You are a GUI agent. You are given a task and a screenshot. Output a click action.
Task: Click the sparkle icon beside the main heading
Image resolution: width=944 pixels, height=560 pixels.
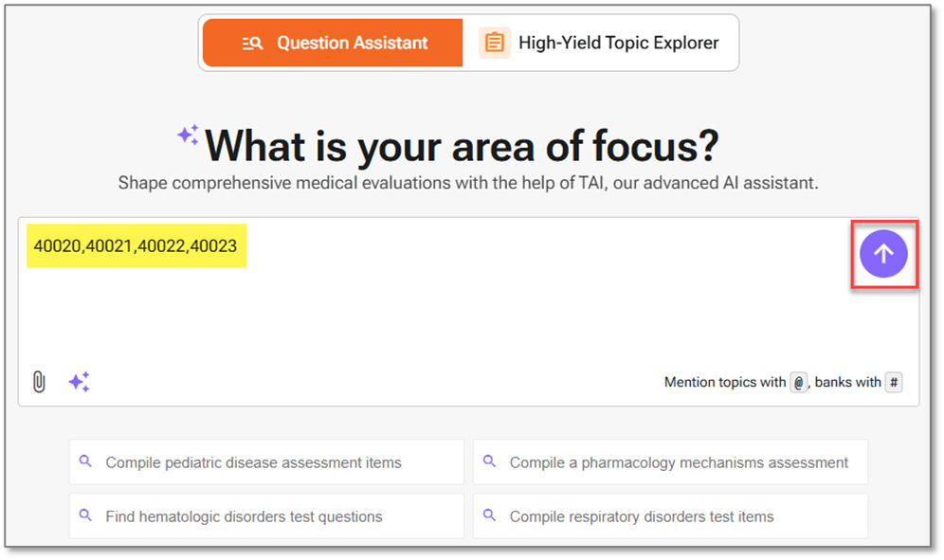point(188,136)
